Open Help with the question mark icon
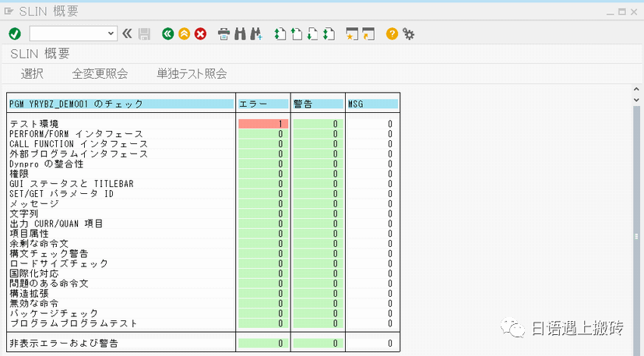Viewport: 644px width, 356px height. pos(392,33)
